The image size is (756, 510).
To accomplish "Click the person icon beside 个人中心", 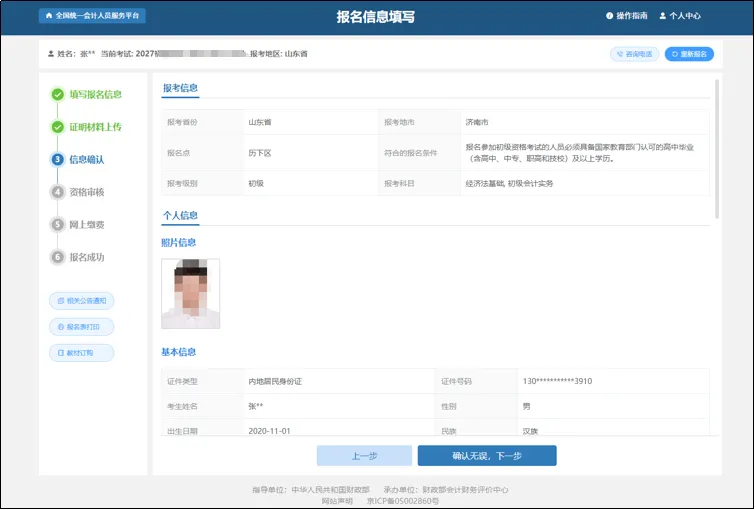I will (663, 15).
